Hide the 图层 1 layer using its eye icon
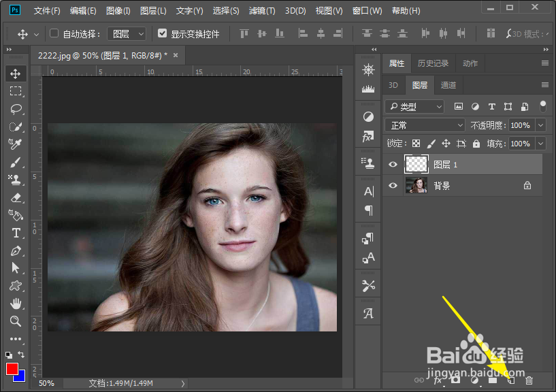556x392 pixels. [392, 164]
